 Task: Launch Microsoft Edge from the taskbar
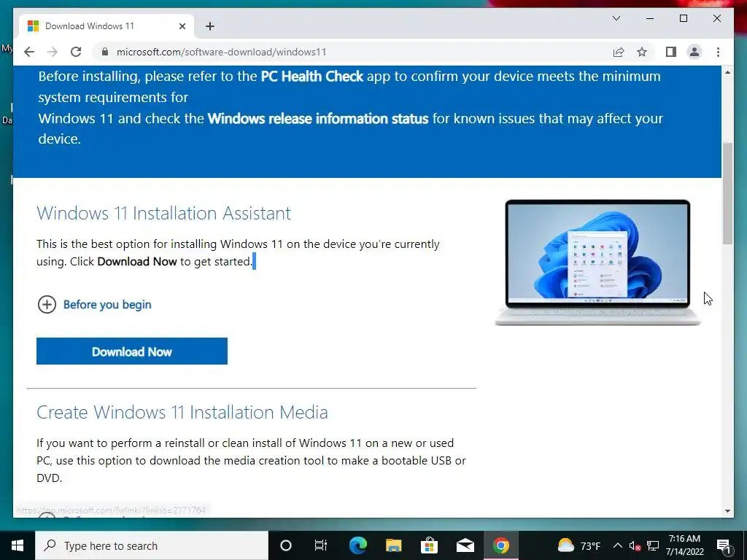coord(357,545)
